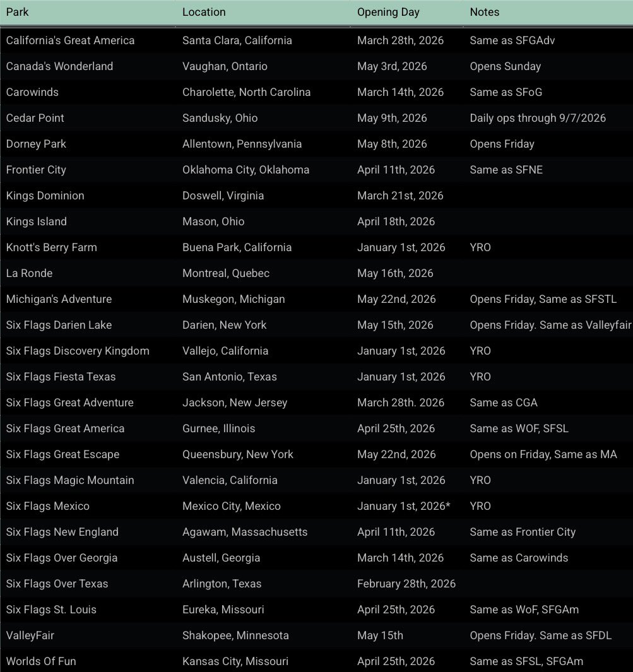
Task: Click Allentown, Pennsylvania location
Action: click(x=242, y=144)
